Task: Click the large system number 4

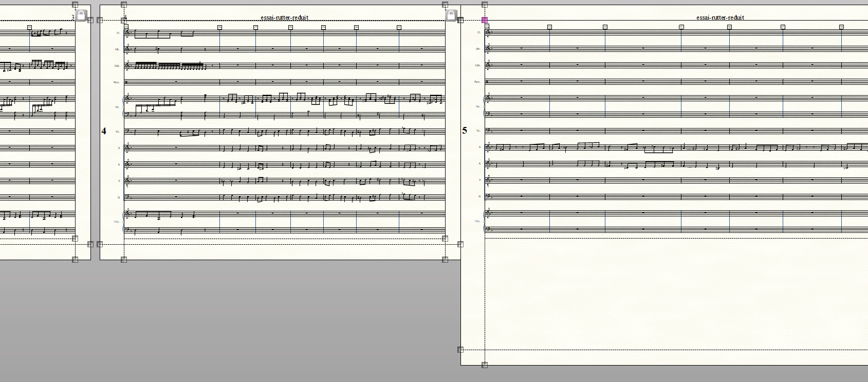Action: click(x=104, y=131)
